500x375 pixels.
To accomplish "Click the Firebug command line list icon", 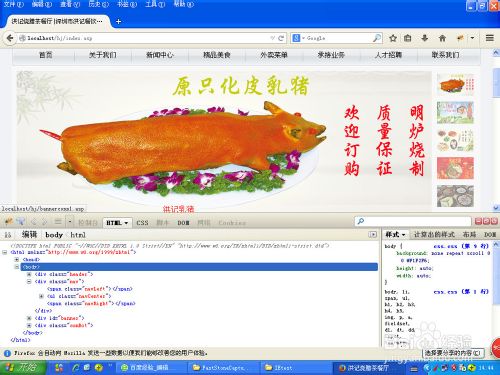I will pos(58,222).
